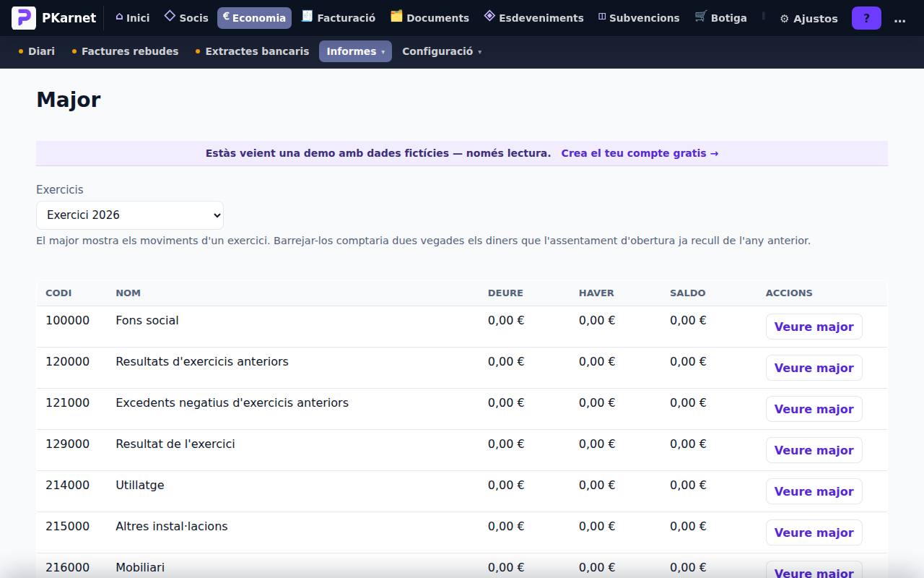Select account code 129000

pos(67,444)
